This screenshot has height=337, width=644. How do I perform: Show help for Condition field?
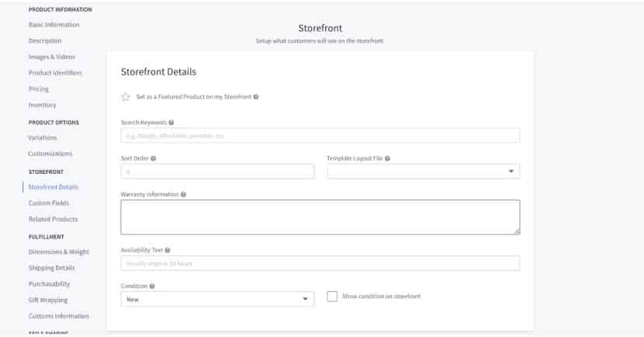(152, 286)
